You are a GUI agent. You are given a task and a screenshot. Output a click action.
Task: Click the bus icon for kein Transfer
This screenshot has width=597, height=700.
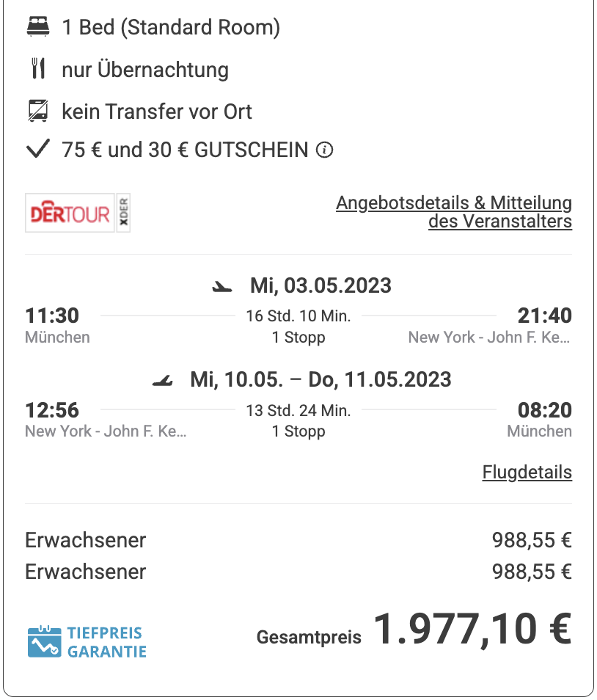click(x=38, y=111)
